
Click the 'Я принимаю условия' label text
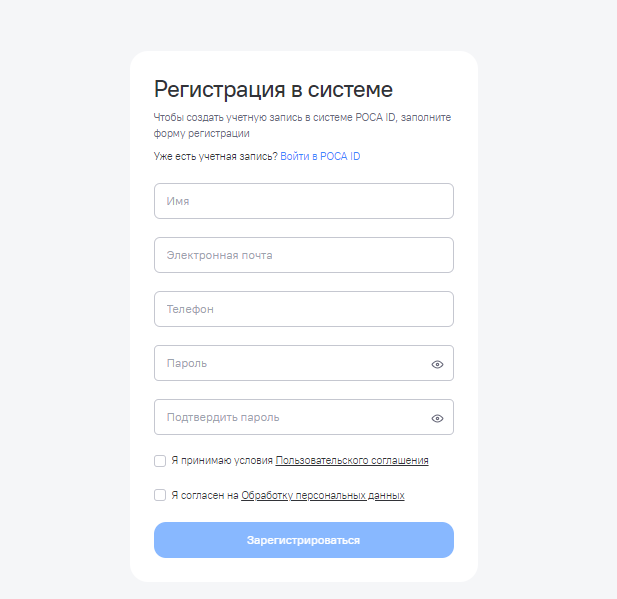222,461
